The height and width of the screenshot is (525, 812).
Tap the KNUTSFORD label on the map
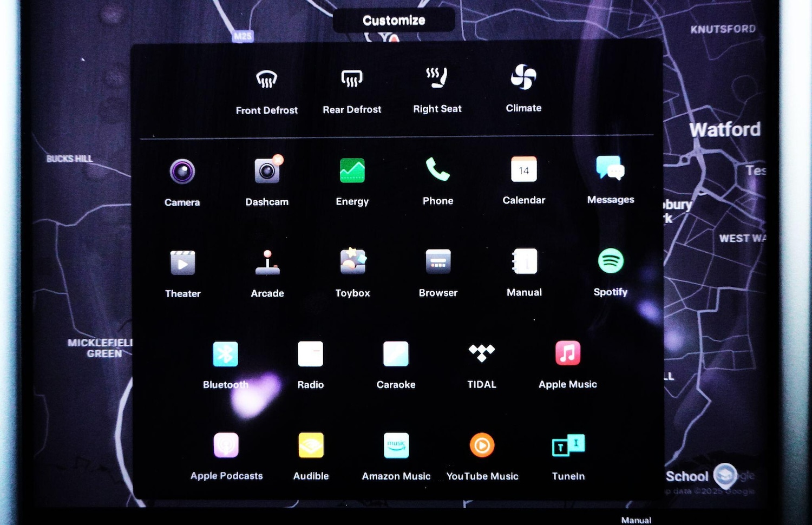pyautogui.click(x=723, y=29)
